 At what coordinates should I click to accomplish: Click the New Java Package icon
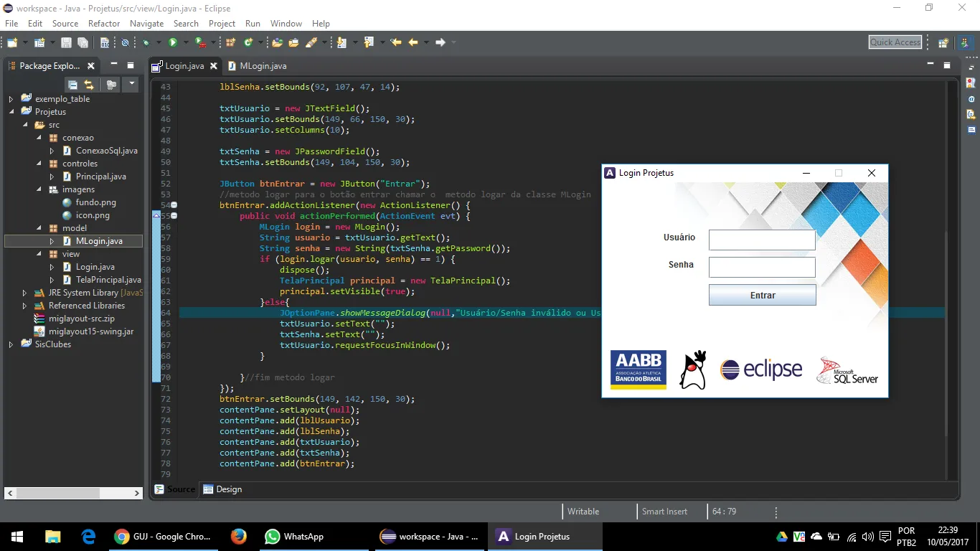click(x=230, y=43)
